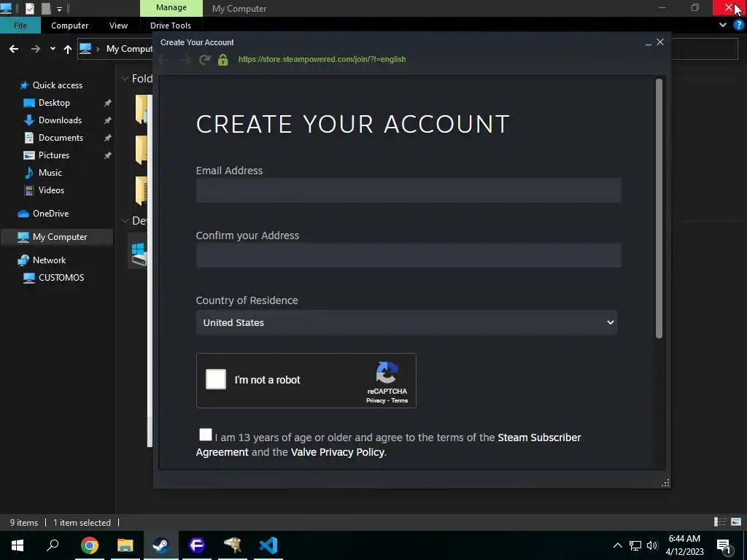This screenshot has width=747, height=560.
Task: Open Documents in Quick access
Action: coord(61,138)
